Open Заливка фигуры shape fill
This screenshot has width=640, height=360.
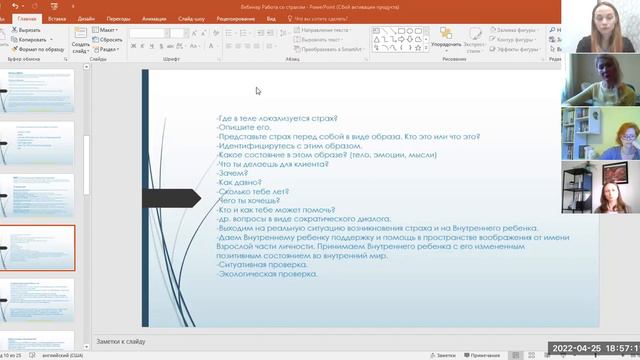point(514,30)
